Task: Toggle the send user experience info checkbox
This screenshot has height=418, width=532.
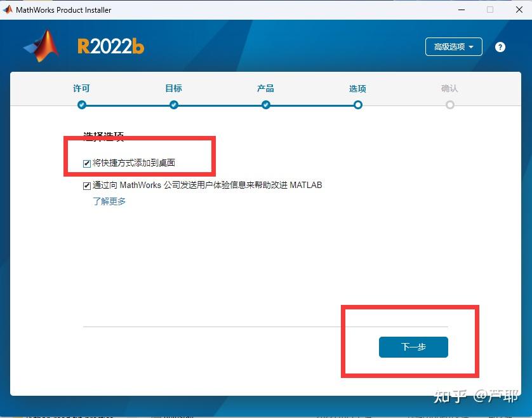Action: 87,185
